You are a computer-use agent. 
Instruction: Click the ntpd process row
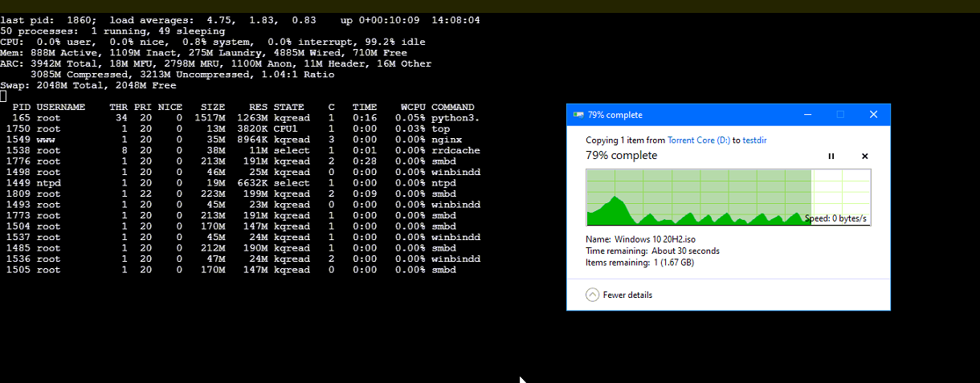[x=241, y=183]
